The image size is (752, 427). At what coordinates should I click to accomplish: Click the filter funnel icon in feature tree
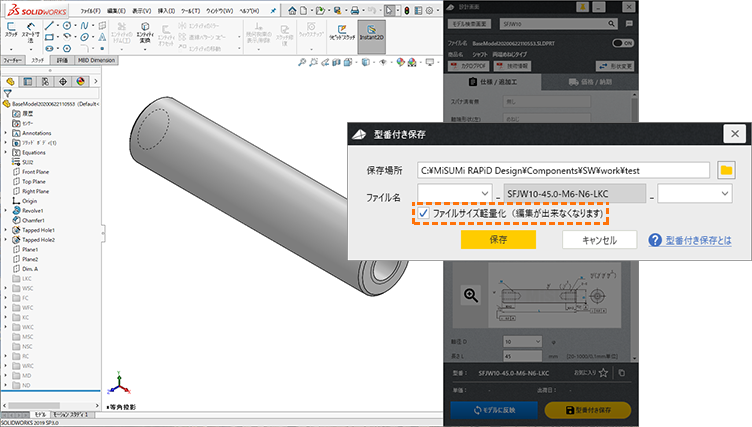[x=6, y=92]
